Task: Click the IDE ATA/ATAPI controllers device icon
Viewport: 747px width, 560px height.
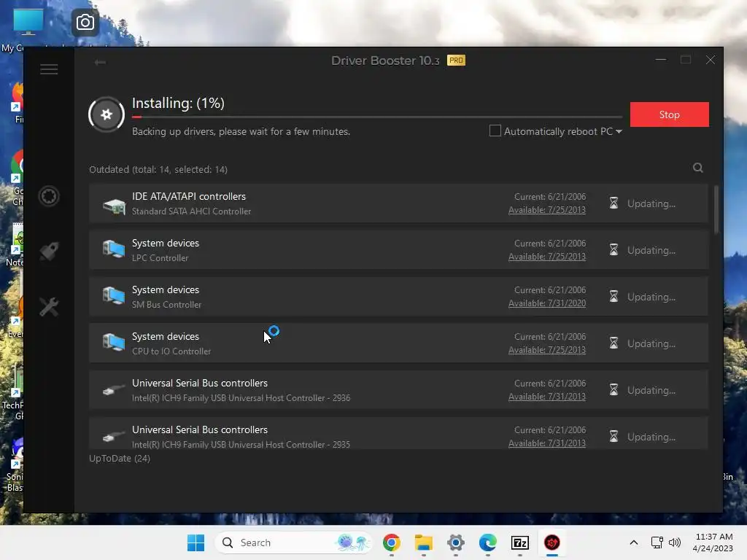Action: click(x=114, y=205)
